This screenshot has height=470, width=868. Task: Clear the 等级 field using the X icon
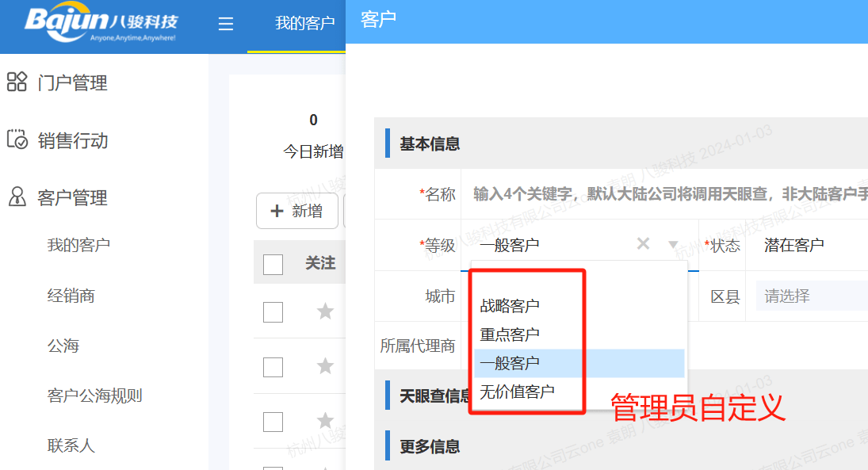pyautogui.click(x=642, y=244)
